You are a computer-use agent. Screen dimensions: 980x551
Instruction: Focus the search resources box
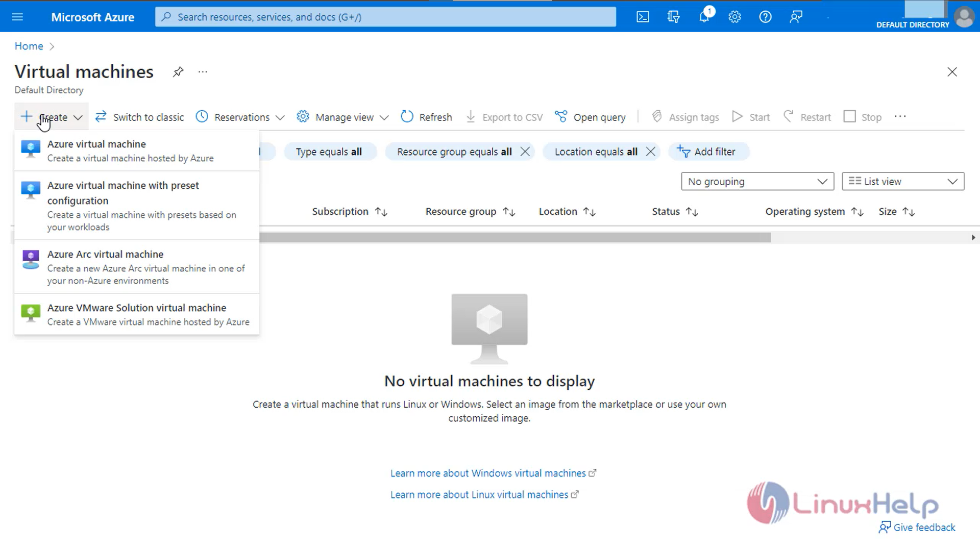pos(385,17)
